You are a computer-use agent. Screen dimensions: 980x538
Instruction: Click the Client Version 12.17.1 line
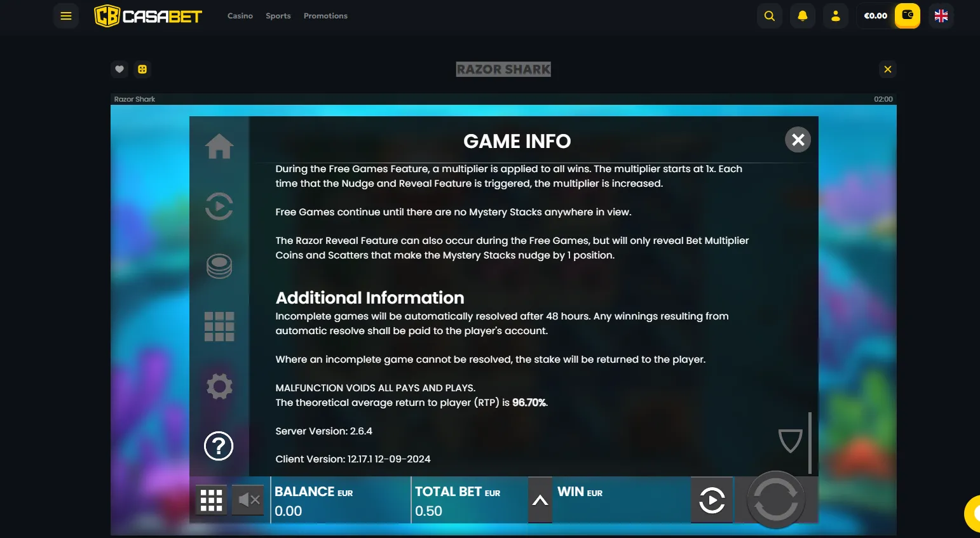coord(353,459)
